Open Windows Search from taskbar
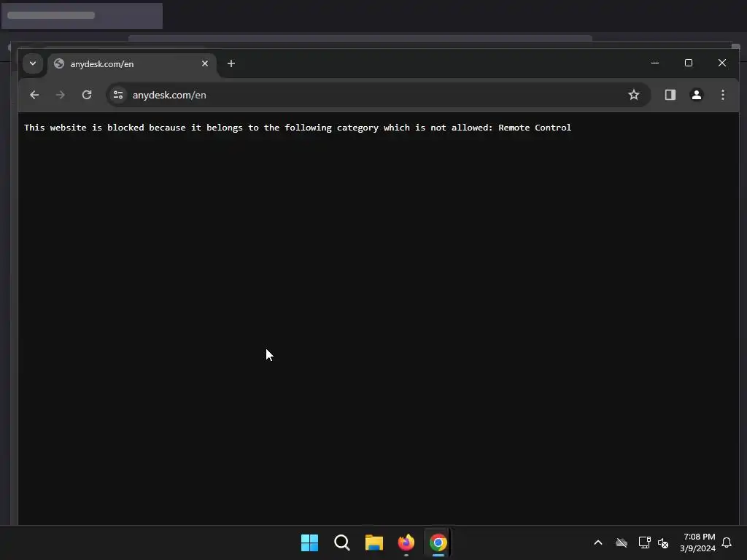The height and width of the screenshot is (560, 747). point(342,542)
